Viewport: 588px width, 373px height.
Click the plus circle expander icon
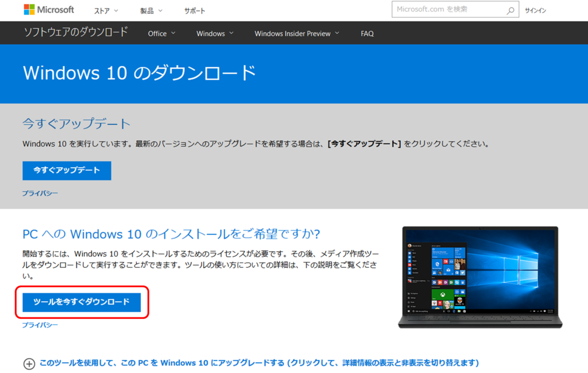tap(29, 364)
